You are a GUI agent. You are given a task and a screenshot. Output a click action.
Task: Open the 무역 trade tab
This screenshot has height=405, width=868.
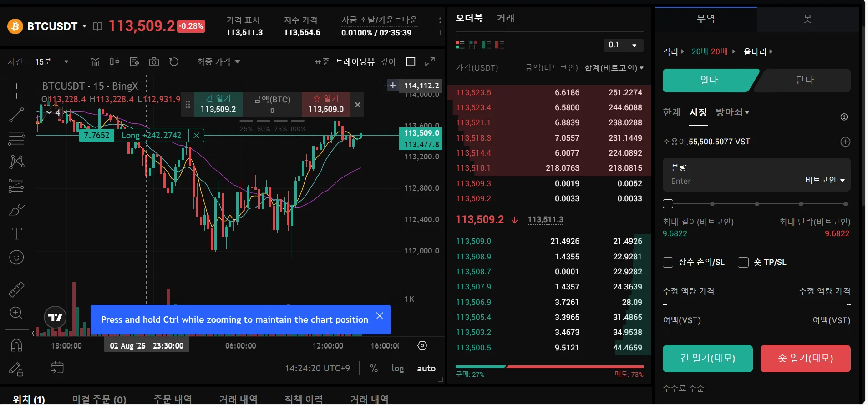(706, 19)
